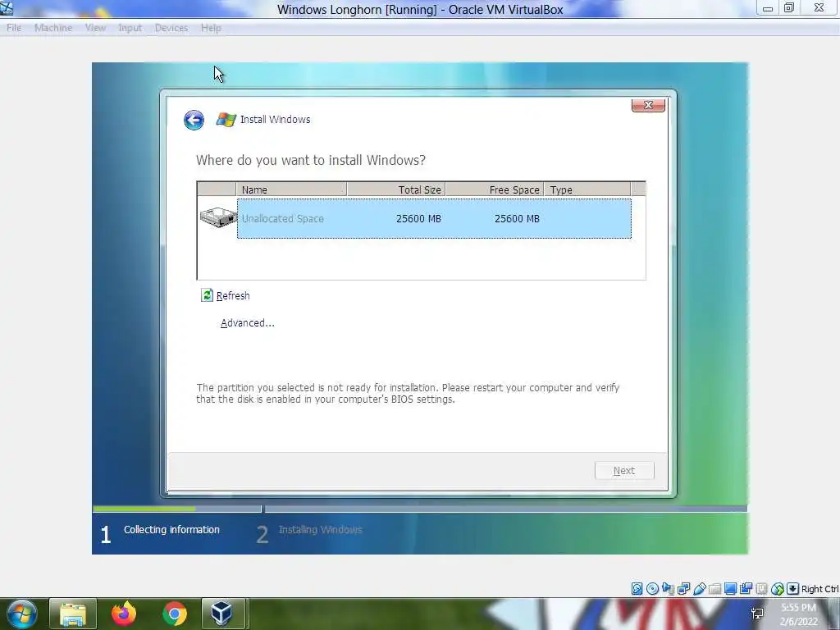Click the partition not ready warning message
The width and height of the screenshot is (840, 630).
[408, 393]
